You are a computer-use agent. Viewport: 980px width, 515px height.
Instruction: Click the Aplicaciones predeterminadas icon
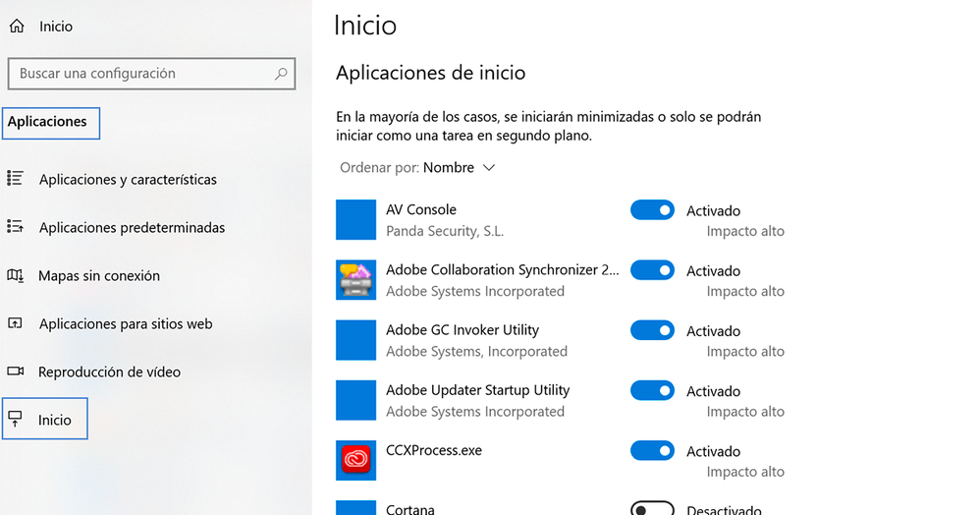(x=15, y=226)
